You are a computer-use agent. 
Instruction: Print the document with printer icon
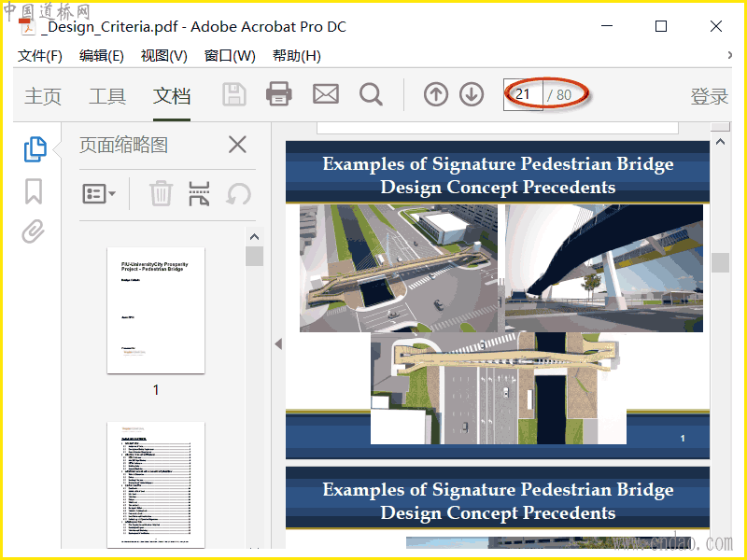(278, 94)
